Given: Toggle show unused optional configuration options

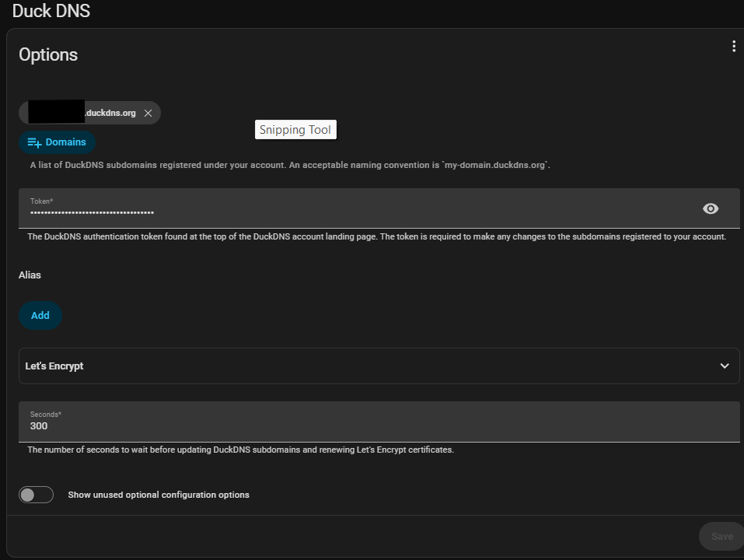Looking at the screenshot, I should pyautogui.click(x=36, y=495).
